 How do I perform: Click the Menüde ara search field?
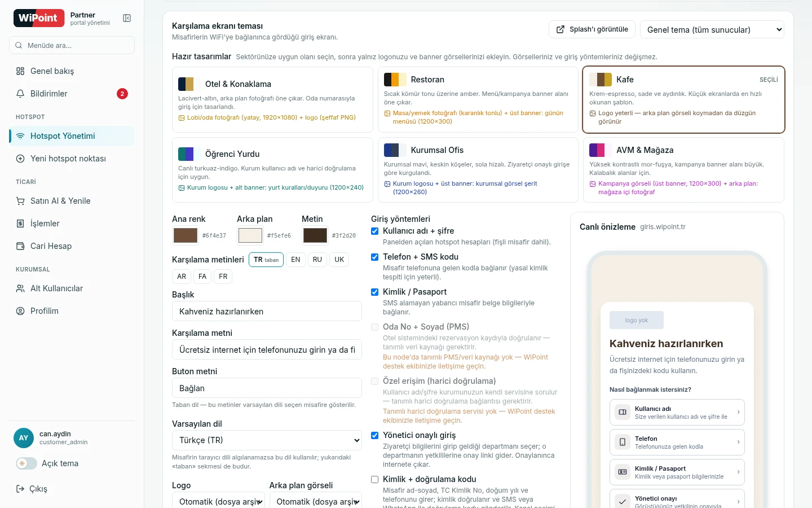click(x=72, y=45)
